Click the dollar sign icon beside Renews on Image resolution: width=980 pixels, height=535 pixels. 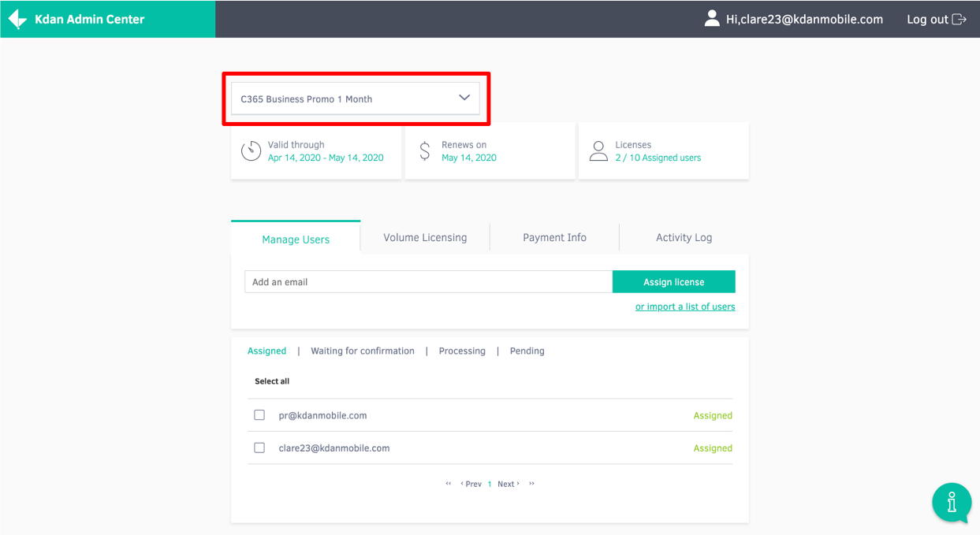pos(425,150)
